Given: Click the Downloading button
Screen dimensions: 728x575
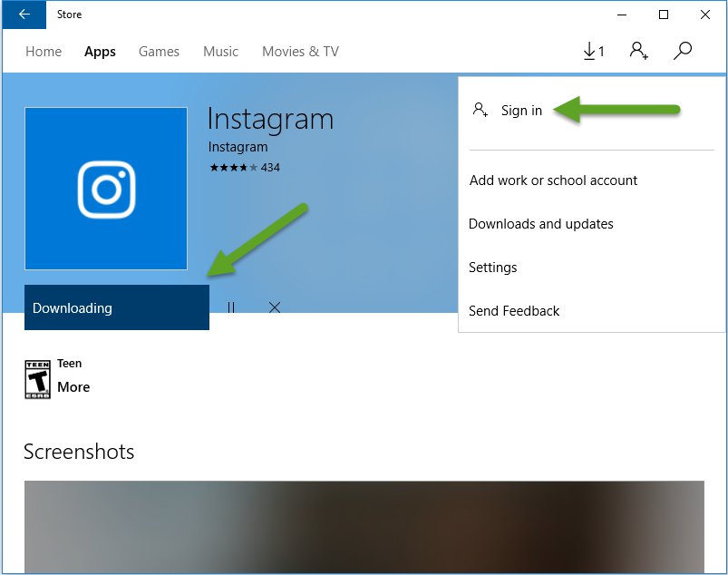Looking at the screenshot, I should click(117, 307).
